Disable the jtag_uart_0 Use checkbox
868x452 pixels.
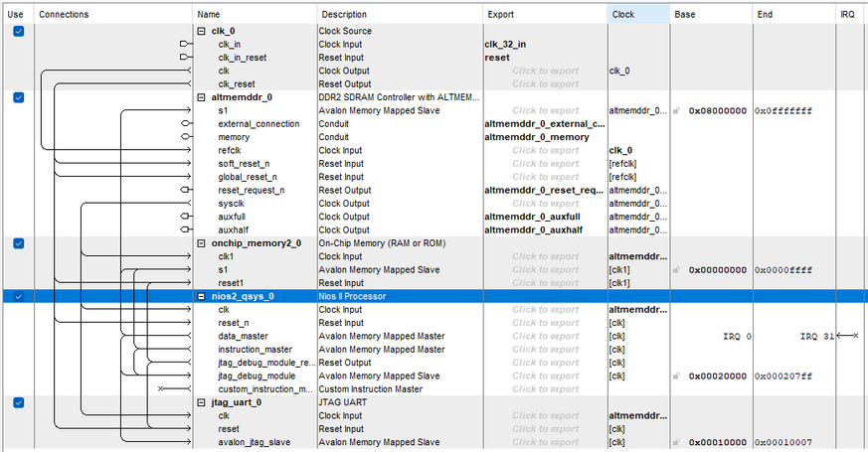tap(18, 402)
